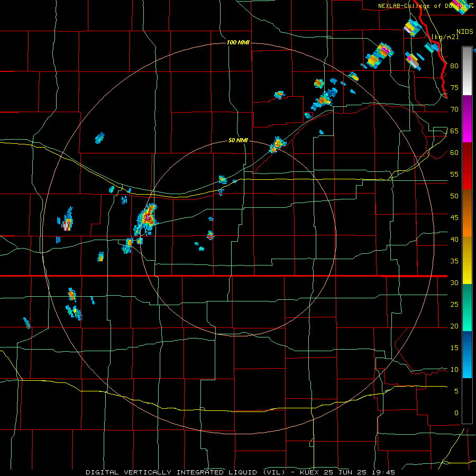Pick the dark blue segment of the color bar
Screen dimensions: 476x476
pos(467,342)
